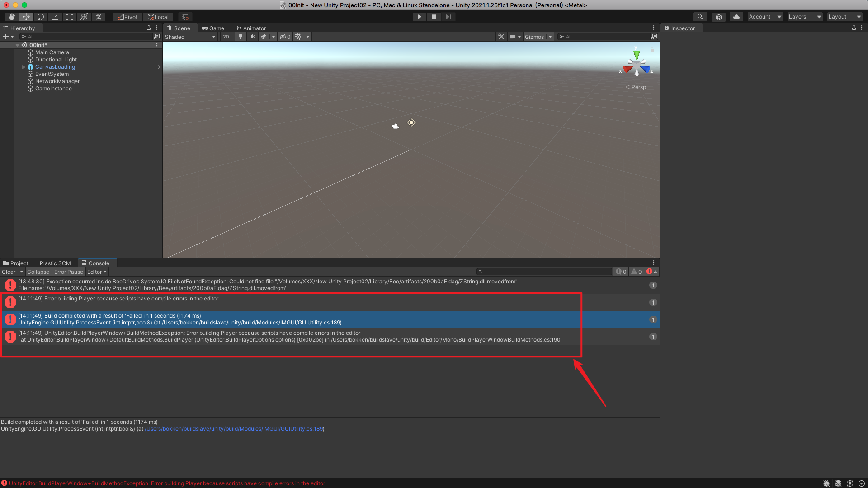
Task: Select the Rect Transform tool
Action: click(70, 17)
